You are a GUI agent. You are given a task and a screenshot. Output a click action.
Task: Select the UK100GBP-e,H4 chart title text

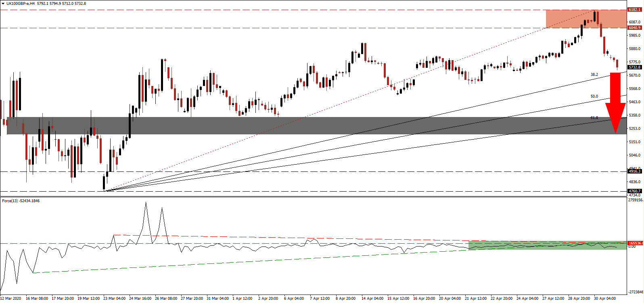click(21, 4)
